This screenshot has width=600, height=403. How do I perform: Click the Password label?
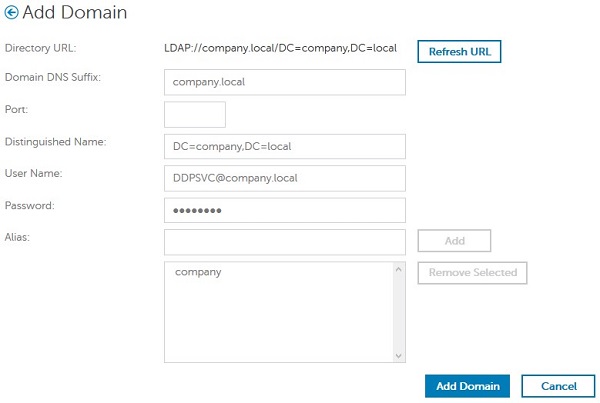30,205
